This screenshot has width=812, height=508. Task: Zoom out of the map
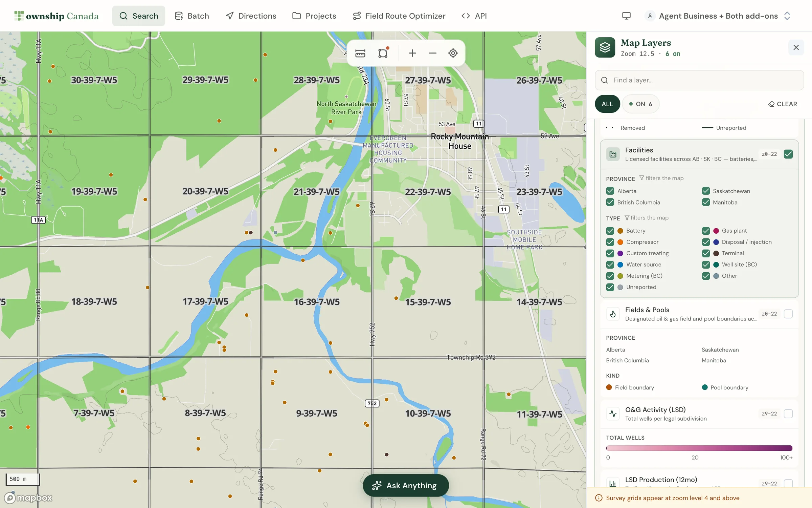(432, 53)
